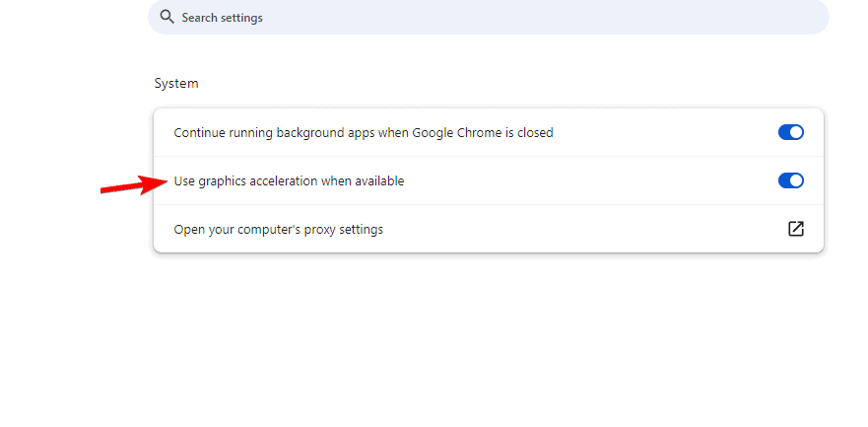This screenshot has width=868, height=427.
Task: Toggle the Use graphics acceleration switch
Action: (x=791, y=180)
